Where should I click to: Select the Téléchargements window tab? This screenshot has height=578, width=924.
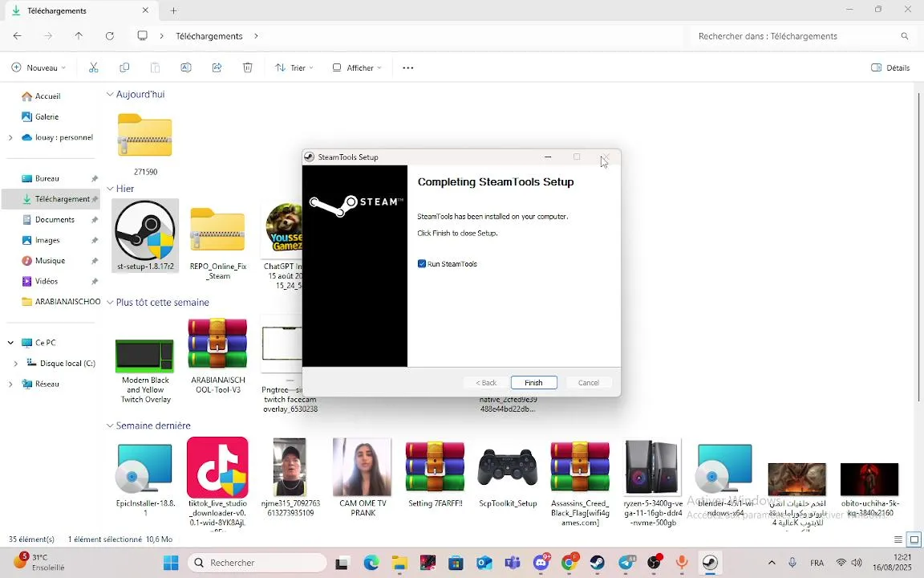click(79, 10)
